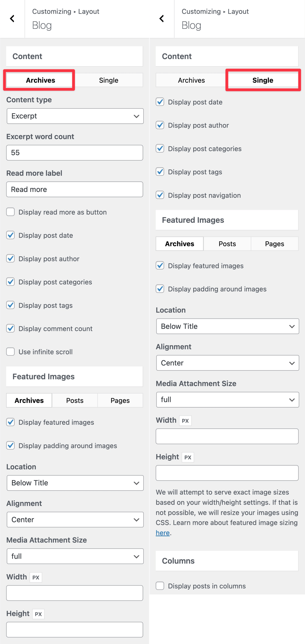
Task: Toggle Display post date in the left panel
Action: point(10,235)
